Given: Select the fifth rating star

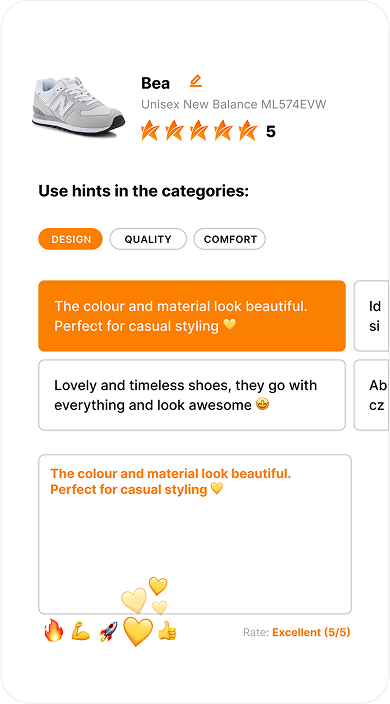Looking at the screenshot, I should (248, 131).
